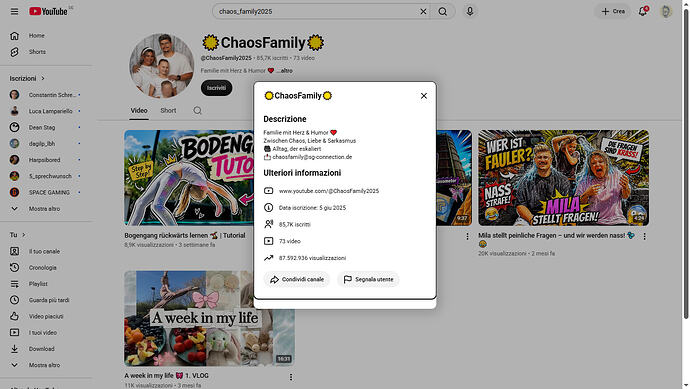
Task: Expand Mostra altro under subscriptions
Action: [x=46, y=209]
